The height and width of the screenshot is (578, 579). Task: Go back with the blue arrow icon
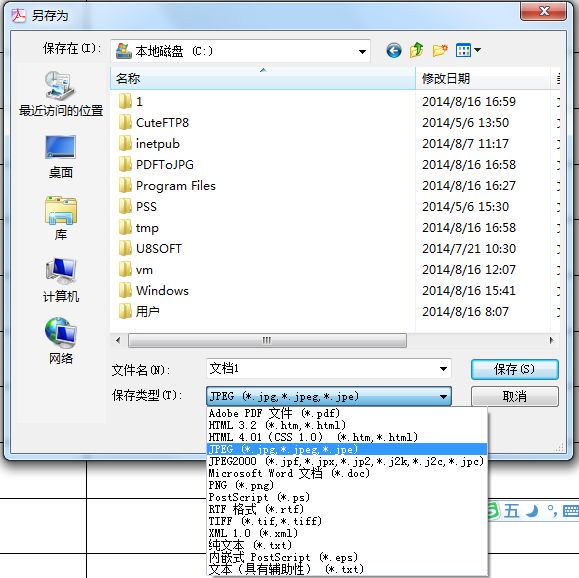(x=394, y=50)
